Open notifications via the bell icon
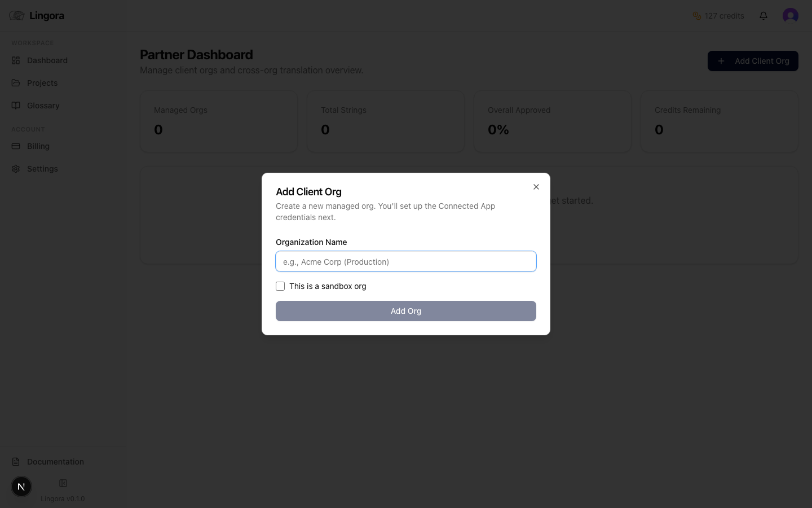 764,16
